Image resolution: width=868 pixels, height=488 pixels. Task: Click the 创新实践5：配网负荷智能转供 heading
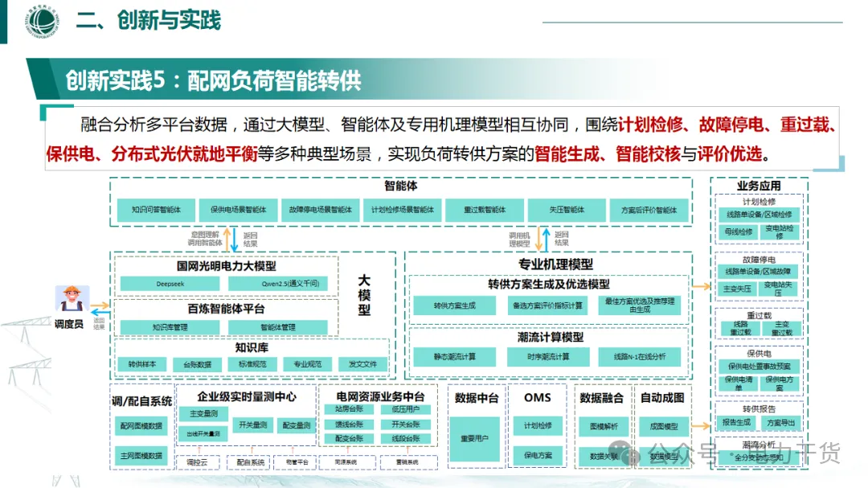213,81
